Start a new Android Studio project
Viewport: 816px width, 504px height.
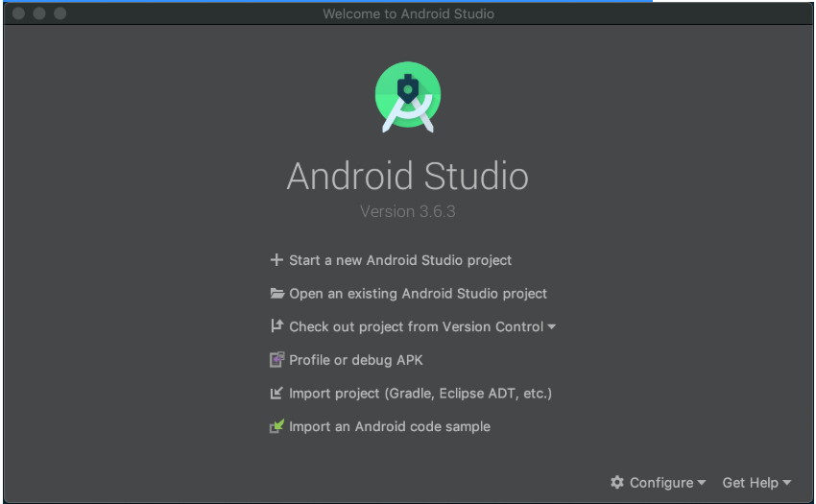[x=400, y=260]
